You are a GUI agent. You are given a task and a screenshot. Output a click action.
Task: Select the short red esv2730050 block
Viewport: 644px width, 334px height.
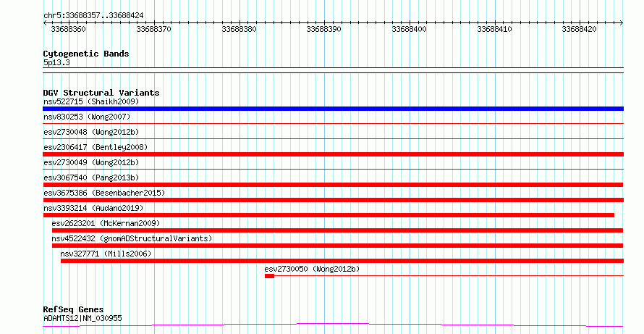pos(269,276)
